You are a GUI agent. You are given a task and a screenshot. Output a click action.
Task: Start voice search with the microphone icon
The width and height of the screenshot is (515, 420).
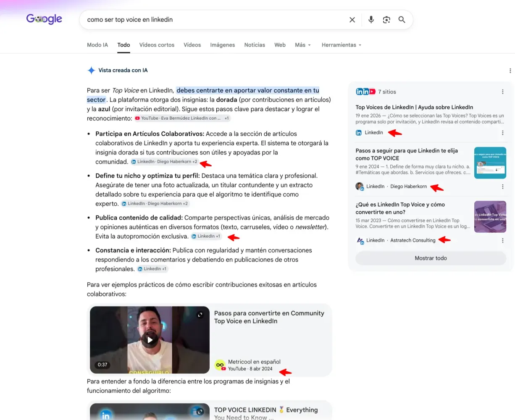[371, 20]
